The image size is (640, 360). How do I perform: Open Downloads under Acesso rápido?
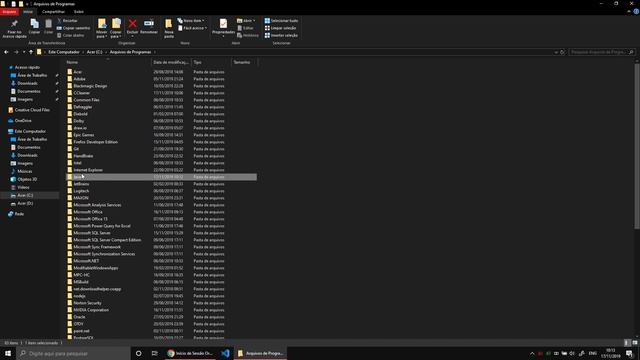(27, 83)
